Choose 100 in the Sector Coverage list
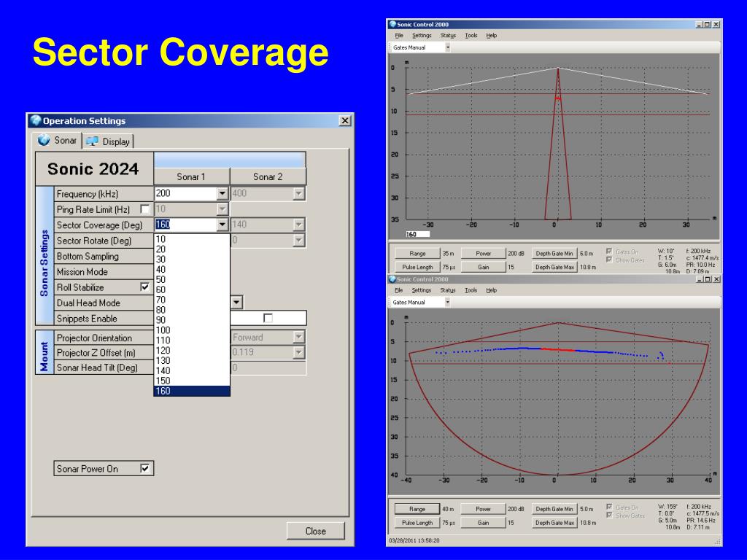Viewport: 747px width, 560px height. (x=192, y=330)
